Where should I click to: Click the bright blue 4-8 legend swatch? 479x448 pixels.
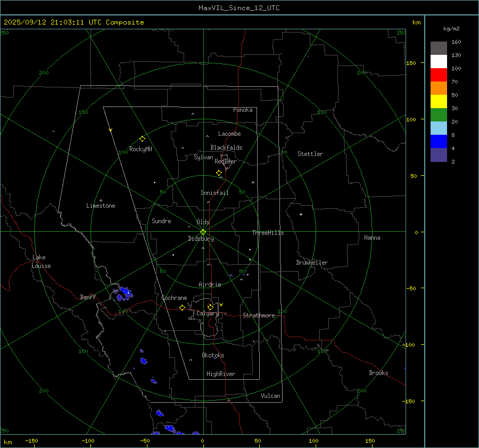coord(439,142)
